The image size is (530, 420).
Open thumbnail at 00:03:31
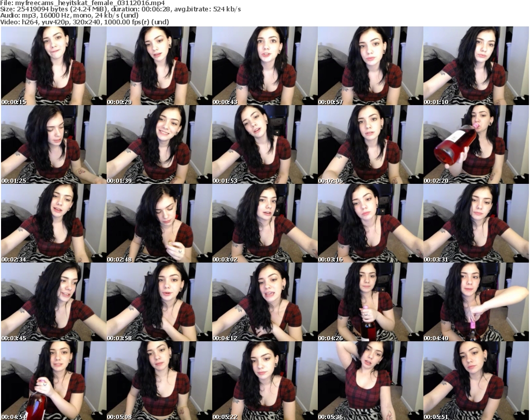coord(476,223)
